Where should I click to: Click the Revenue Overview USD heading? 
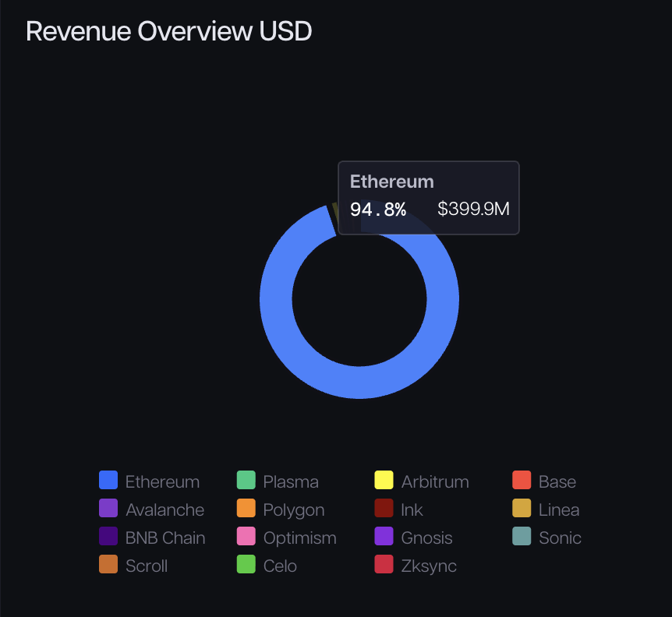coord(169,31)
